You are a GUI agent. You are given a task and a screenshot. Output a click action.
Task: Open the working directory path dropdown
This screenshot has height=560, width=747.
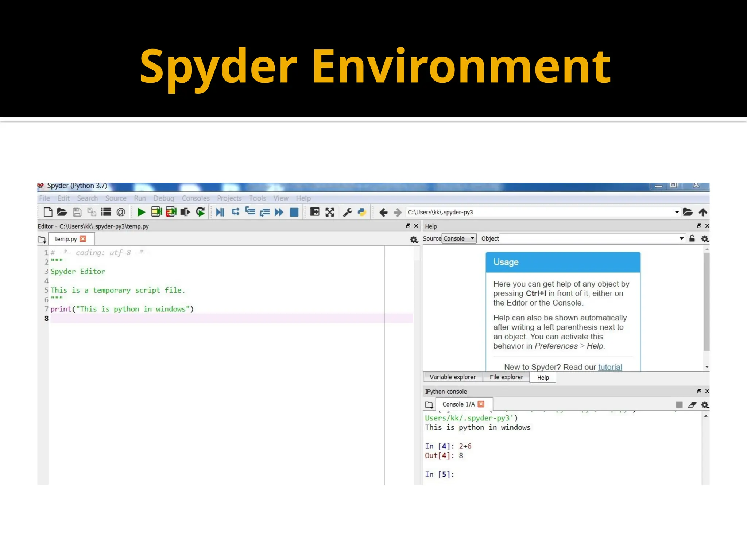click(x=677, y=212)
